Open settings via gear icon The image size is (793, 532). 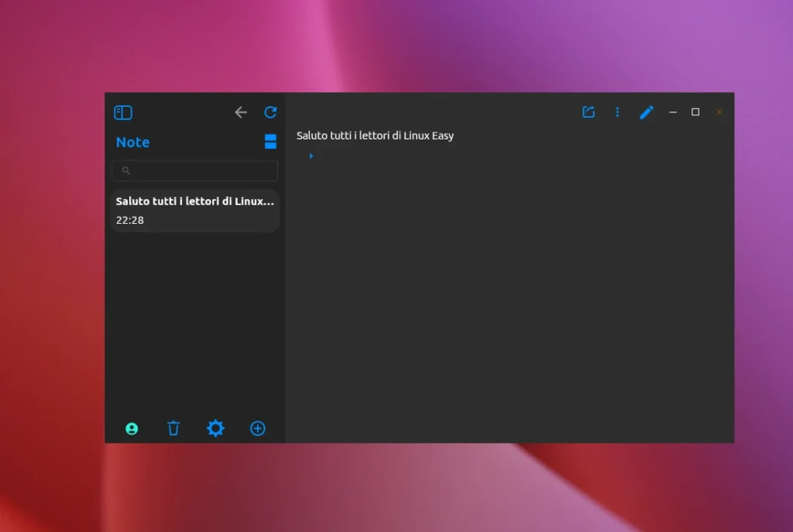pos(215,428)
